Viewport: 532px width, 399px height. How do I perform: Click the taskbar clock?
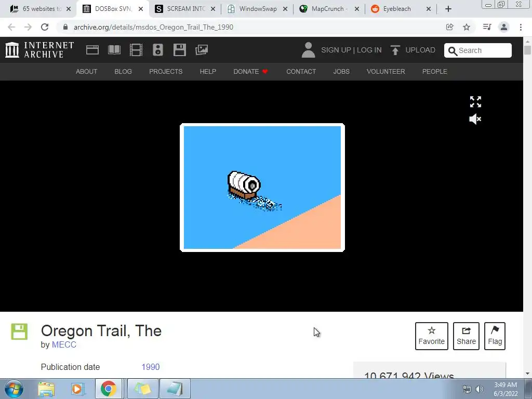tap(506, 389)
